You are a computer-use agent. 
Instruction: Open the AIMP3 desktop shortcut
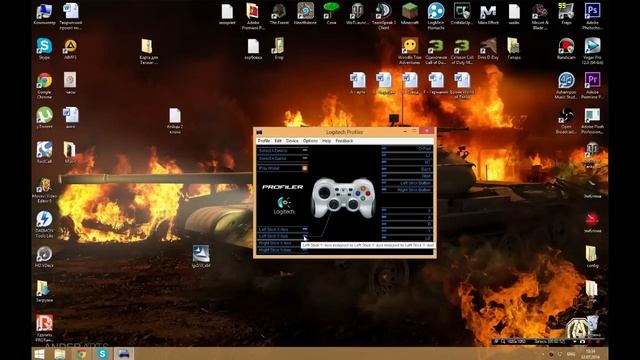(x=70, y=49)
